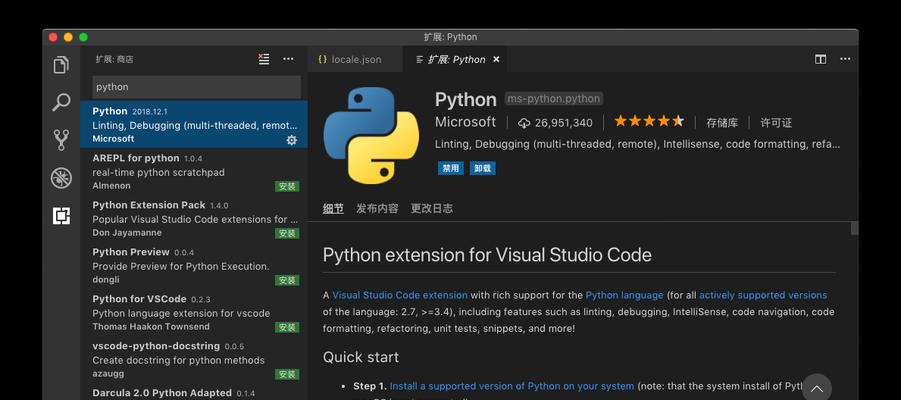Image resolution: width=901 pixels, height=400 pixels.
Task: Select AREPL for python list entry
Action: point(194,171)
